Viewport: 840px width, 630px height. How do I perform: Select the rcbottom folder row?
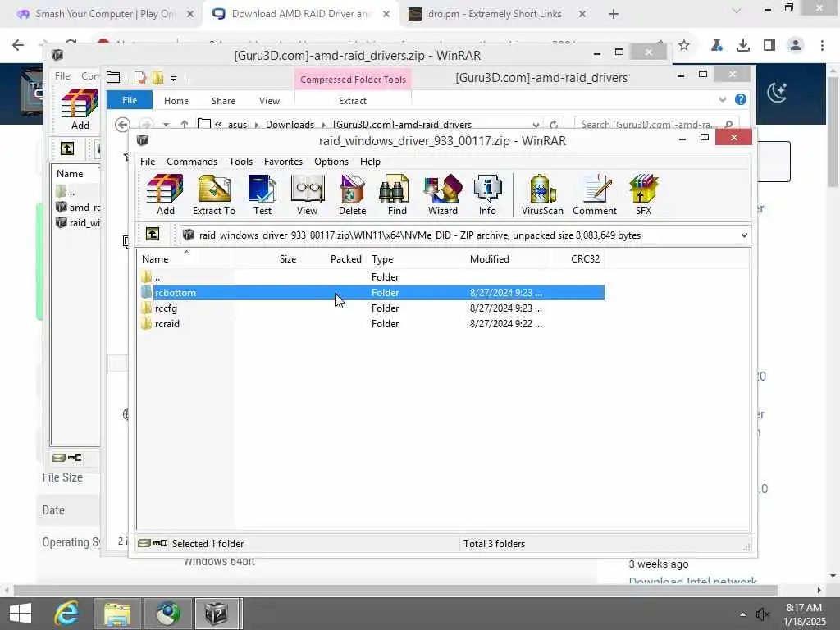tap(372, 293)
